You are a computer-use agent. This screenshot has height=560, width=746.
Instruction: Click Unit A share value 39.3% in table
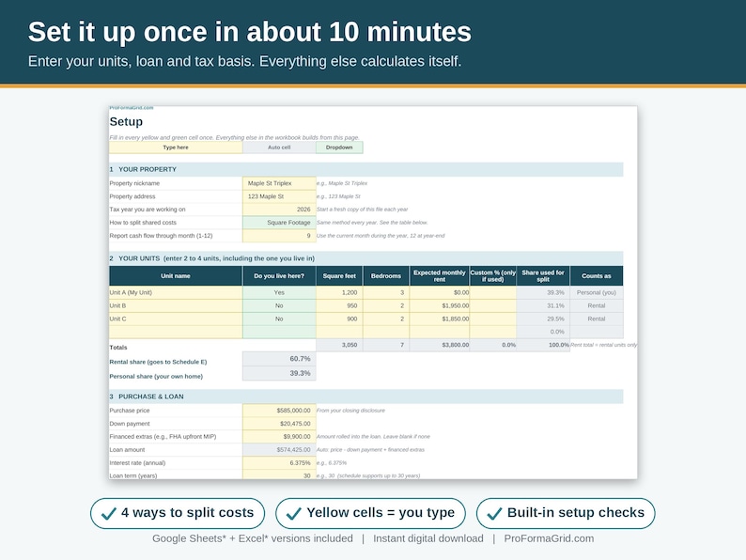[x=543, y=292]
